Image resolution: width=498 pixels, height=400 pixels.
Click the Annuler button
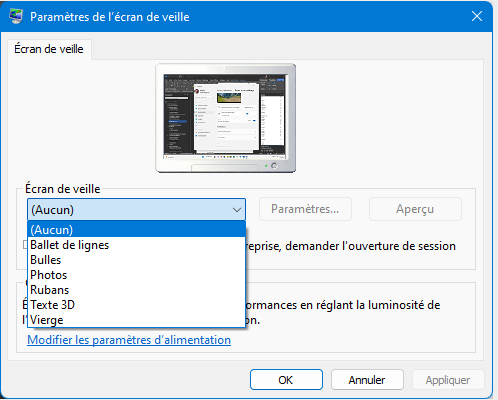(x=367, y=380)
